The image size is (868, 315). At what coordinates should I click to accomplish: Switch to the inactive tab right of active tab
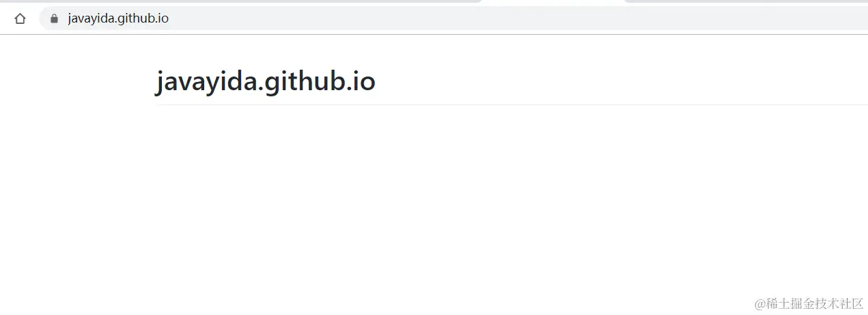(x=748, y=1)
